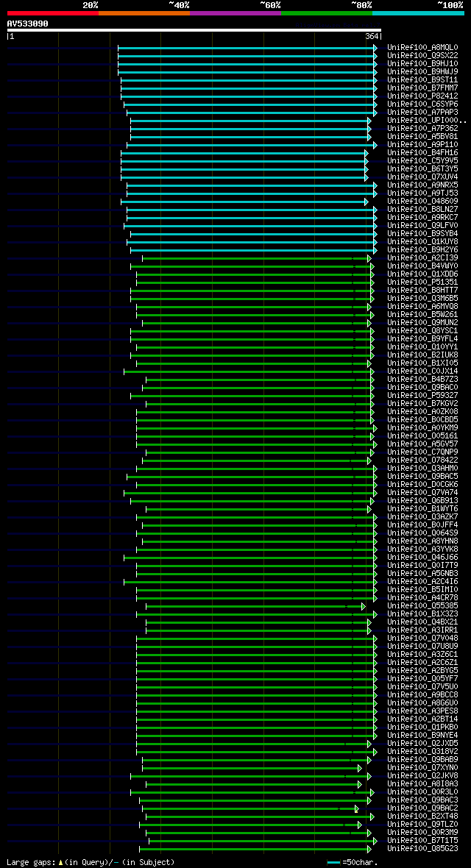Select the UniRef100_C5Y9V5 label
Image resolution: width=471 pixels, height=868 pixels.
[422, 160]
